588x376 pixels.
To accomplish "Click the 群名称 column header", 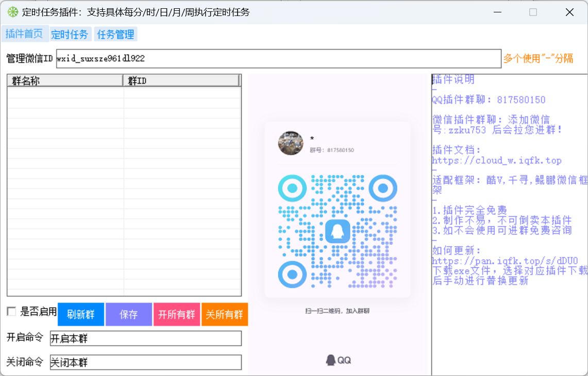I will (x=64, y=80).
